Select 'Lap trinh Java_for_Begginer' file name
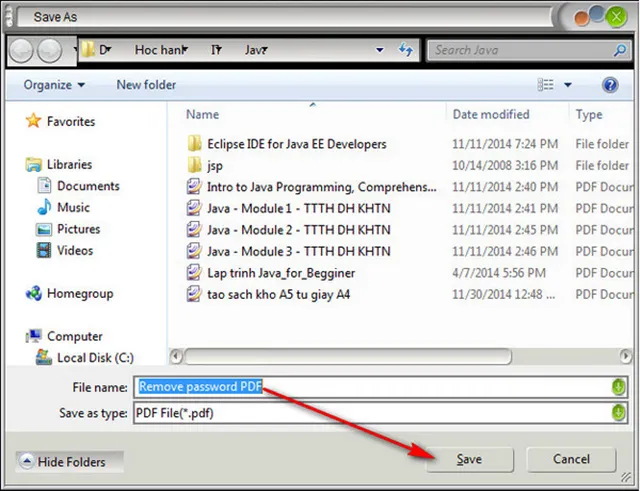The height and width of the screenshot is (491, 640). [x=281, y=273]
